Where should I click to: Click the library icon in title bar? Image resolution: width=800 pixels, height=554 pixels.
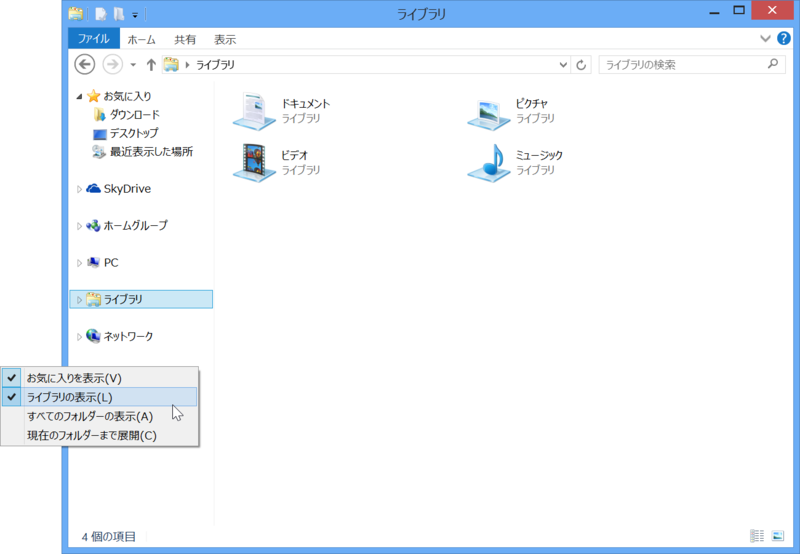coord(76,14)
